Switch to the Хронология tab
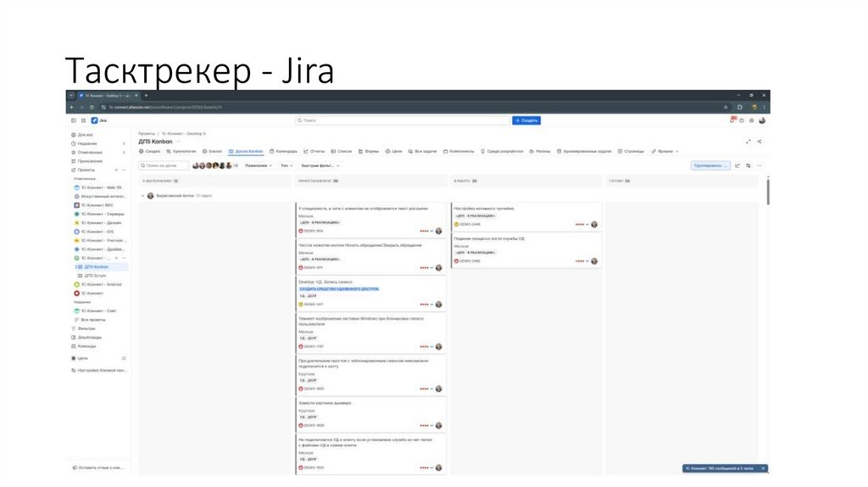868x487 pixels. pos(181,151)
